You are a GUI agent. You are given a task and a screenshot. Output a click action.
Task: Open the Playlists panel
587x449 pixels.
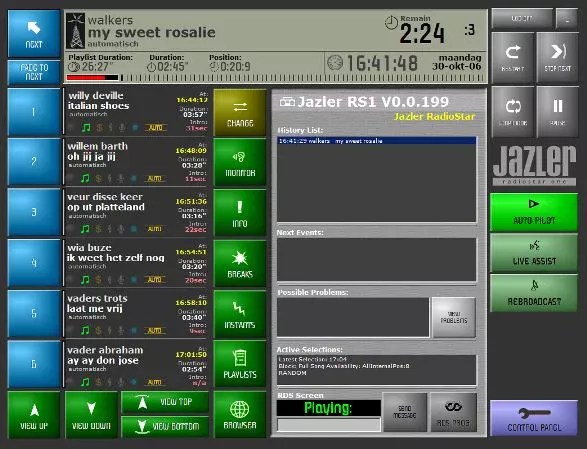(240, 364)
